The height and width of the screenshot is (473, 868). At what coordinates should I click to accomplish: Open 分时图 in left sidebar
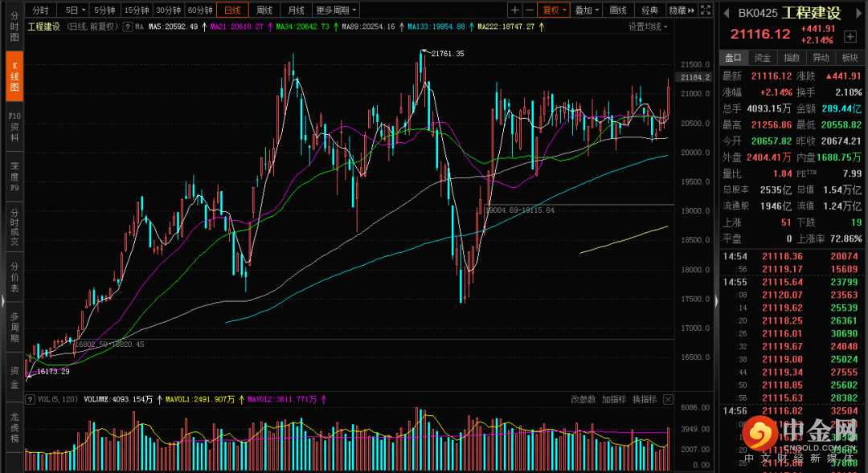click(x=14, y=26)
